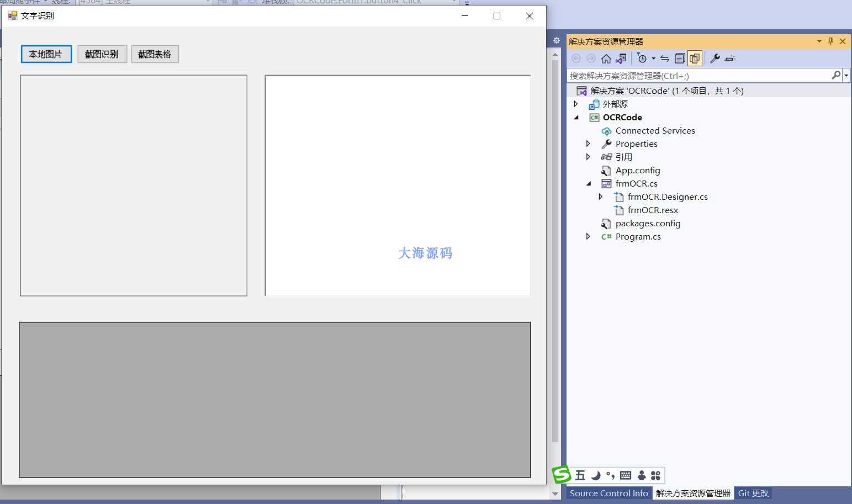852x504 pixels.
Task: Click the Connected Services icon
Action: (x=606, y=131)
